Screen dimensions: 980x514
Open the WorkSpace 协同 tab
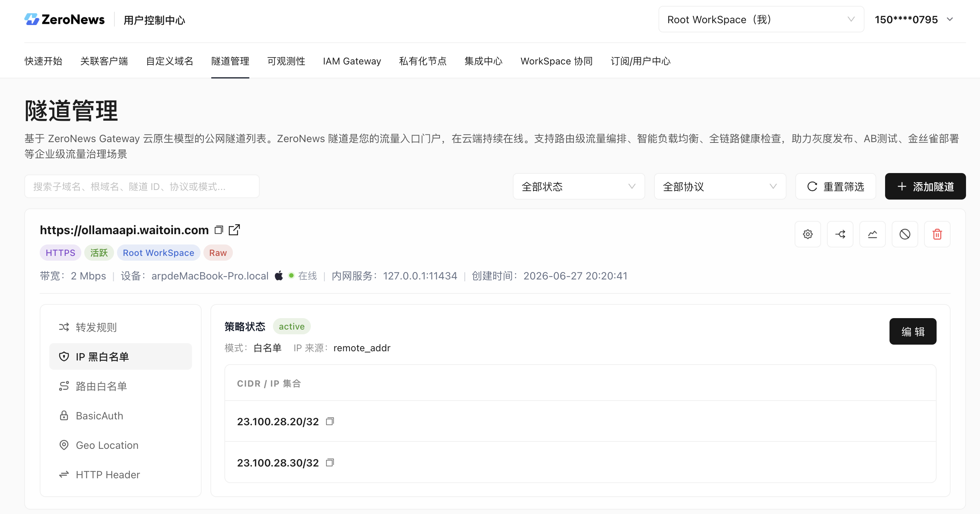pyautogui.click(x=557, y=61)
